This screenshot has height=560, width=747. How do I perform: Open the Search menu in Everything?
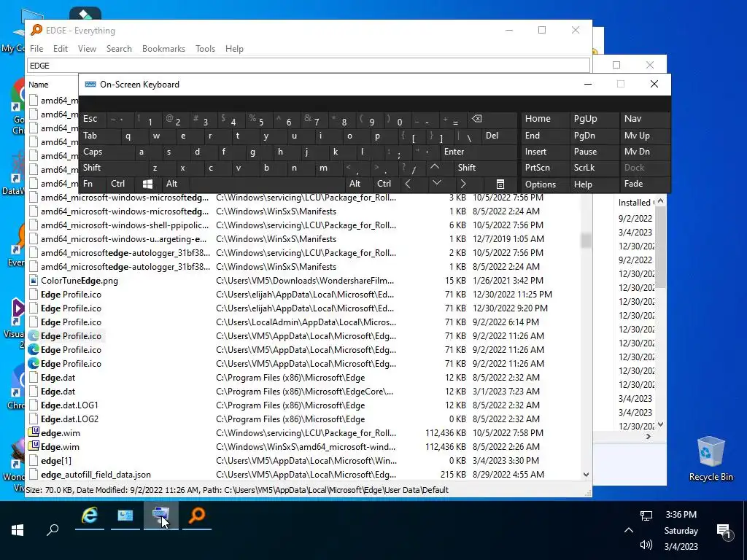click(119, 49)
